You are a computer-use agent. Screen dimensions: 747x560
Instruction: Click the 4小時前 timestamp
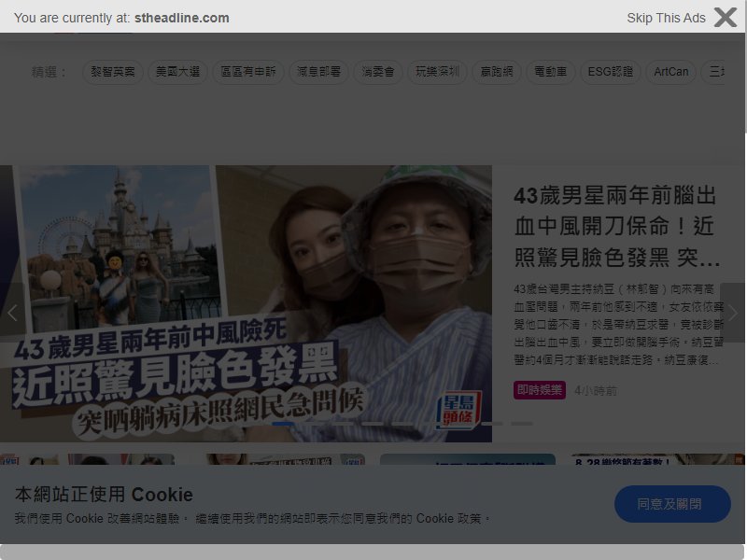[x=596, y=391]
